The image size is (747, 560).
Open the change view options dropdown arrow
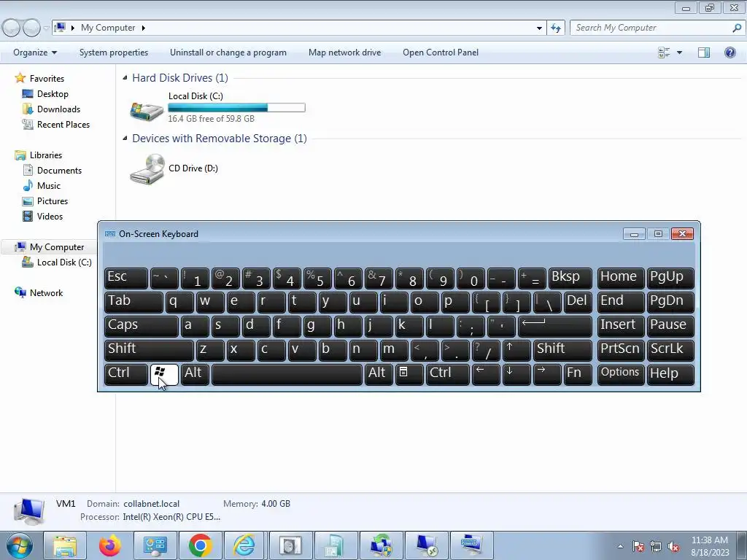[679, 52]
